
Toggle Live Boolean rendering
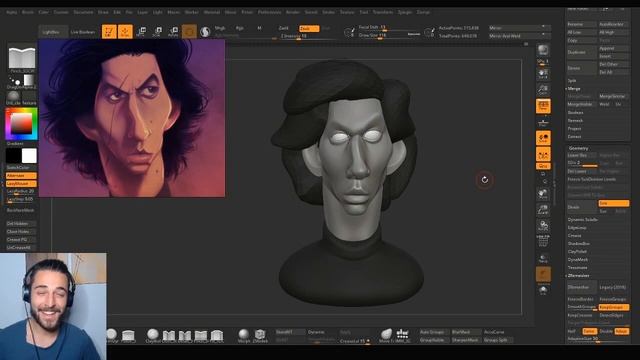83,32
